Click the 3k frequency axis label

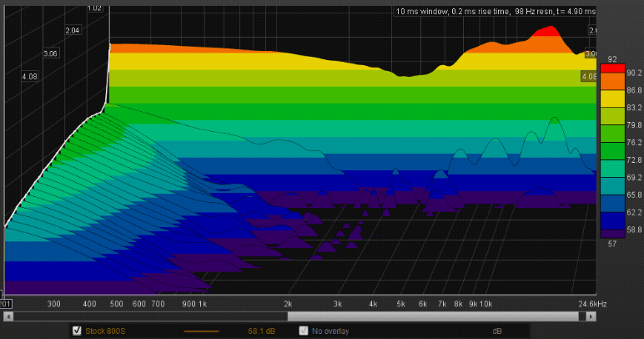[x=338, y=304]
